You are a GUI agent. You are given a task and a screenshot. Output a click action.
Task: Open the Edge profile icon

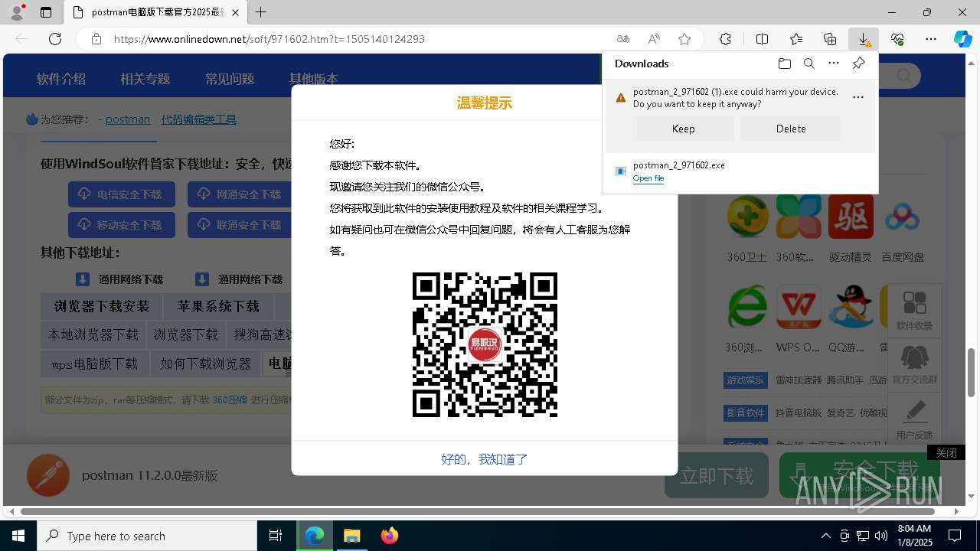point(17,12)
